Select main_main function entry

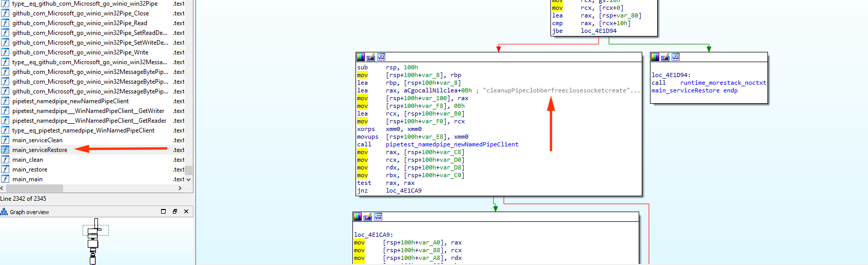[27, 179]
